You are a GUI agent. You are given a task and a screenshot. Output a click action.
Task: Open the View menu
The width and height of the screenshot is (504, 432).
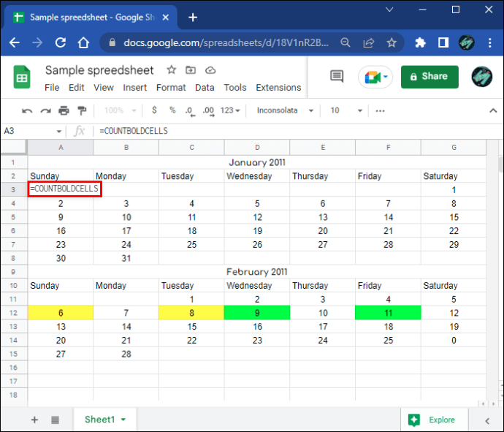[x=104, y=88]
